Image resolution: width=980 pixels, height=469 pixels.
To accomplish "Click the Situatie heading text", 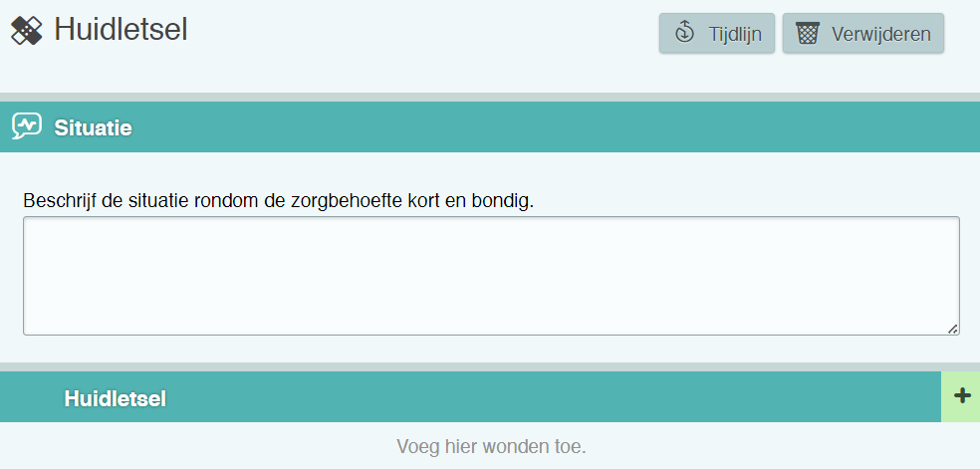I will (93, 127).
